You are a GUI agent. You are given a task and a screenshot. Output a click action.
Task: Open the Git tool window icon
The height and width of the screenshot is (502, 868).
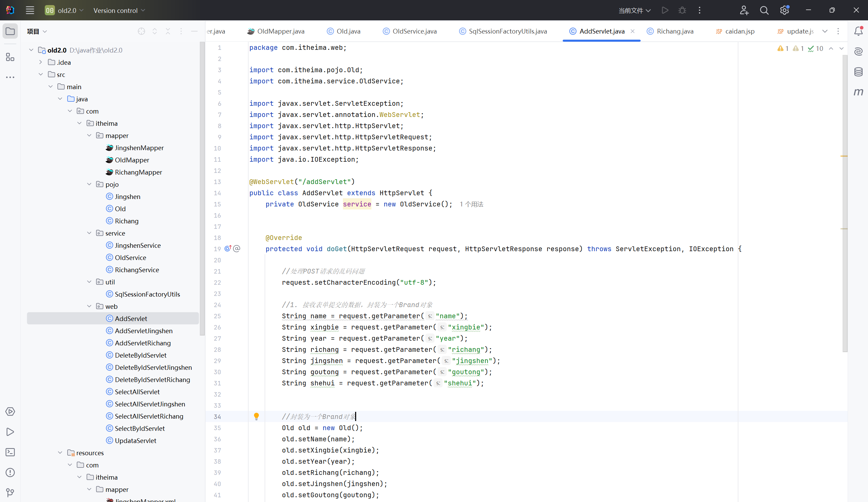(x=10, y=493)
